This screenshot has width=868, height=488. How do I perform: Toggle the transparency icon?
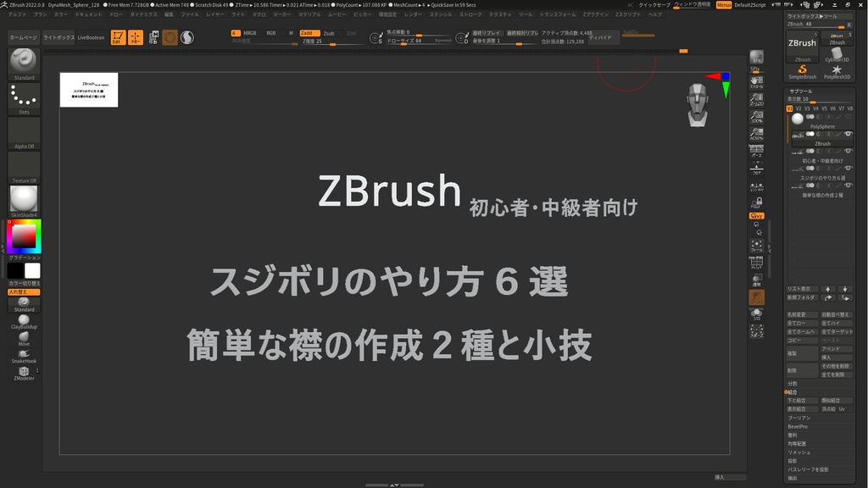(756, 280)
